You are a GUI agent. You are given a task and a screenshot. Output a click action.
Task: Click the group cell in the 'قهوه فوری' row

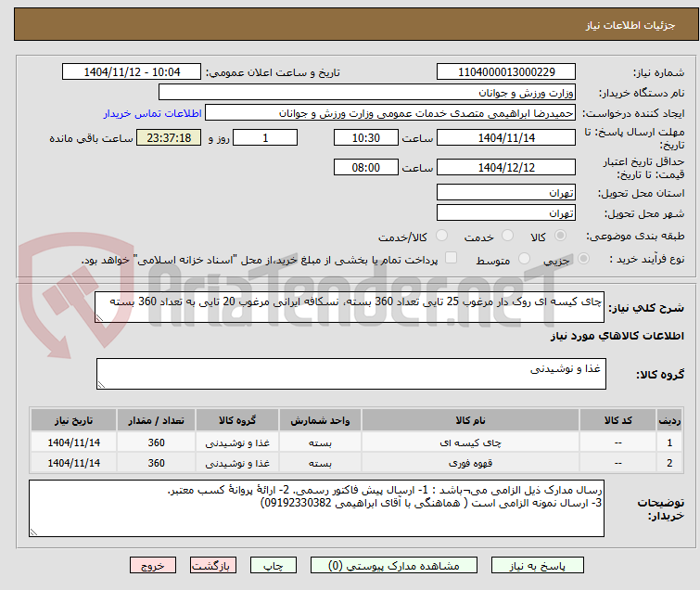(x=237, y=463)
